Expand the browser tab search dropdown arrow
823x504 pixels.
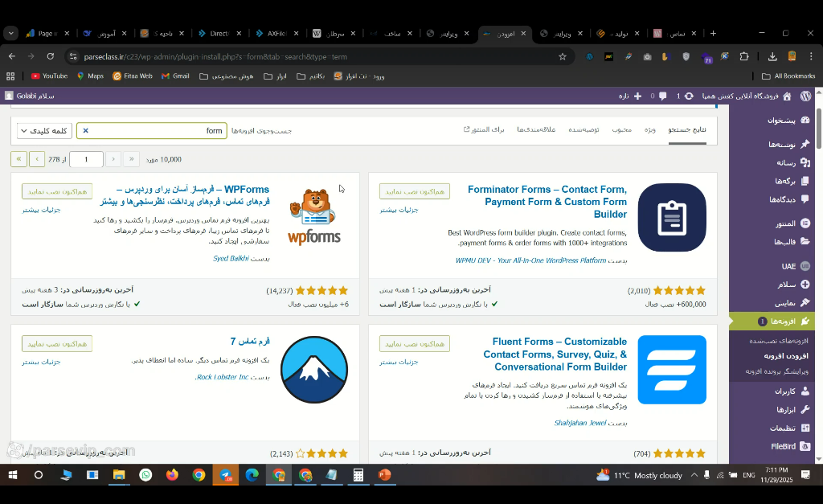pyautogui.click(x=10, y=33)
